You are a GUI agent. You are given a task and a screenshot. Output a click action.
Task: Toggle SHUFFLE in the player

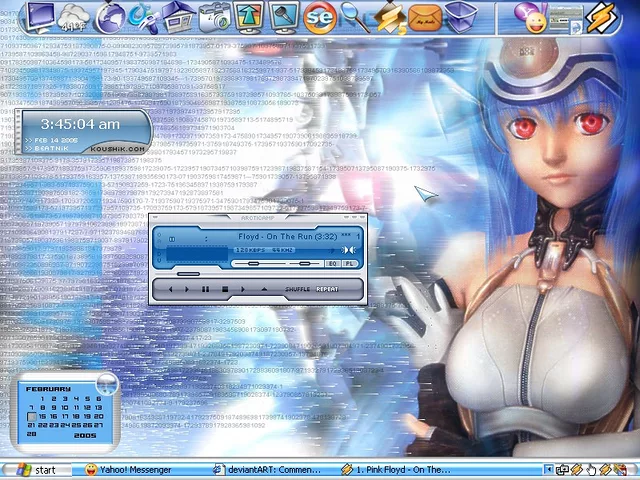pyautogui.click(x=298, y=289)
